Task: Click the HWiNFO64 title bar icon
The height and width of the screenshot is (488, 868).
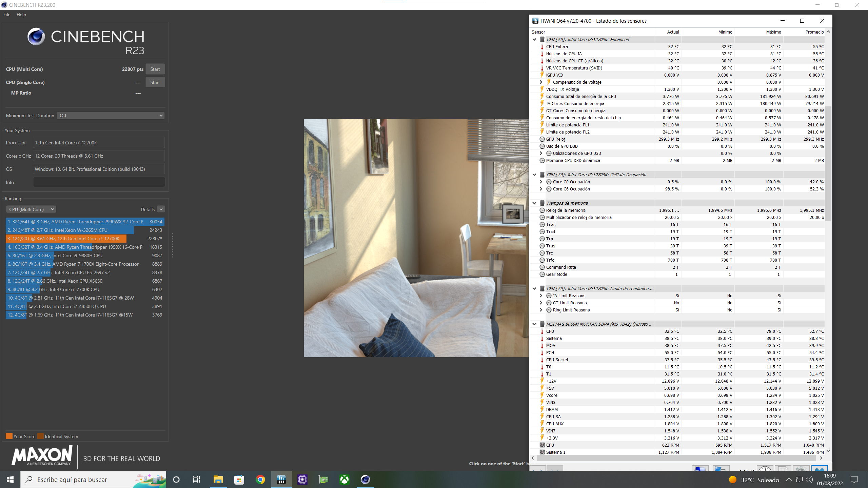Action: point(535,21)
